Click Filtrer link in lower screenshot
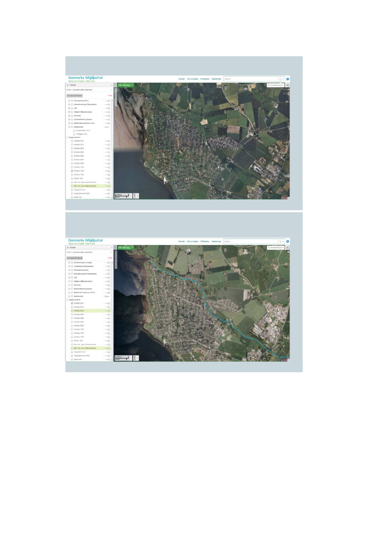This screenshot has width=392, height=555. tap(110, 258)
